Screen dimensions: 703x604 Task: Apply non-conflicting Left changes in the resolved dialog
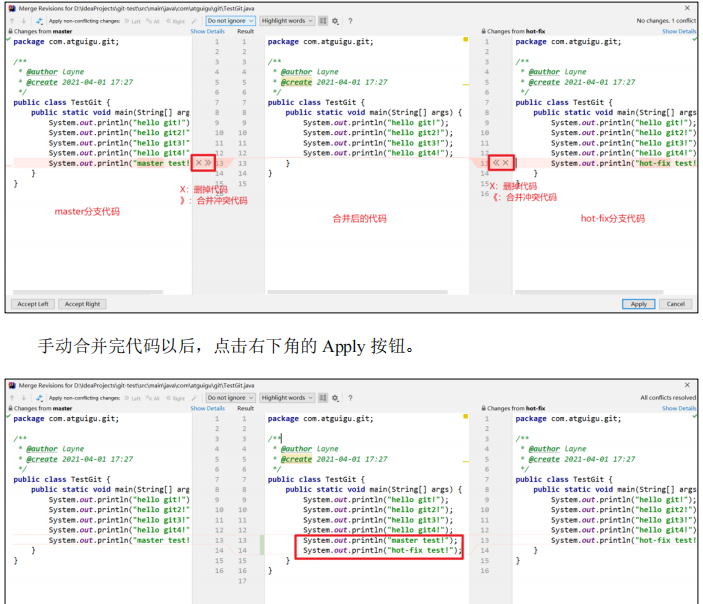click(133, 398)
